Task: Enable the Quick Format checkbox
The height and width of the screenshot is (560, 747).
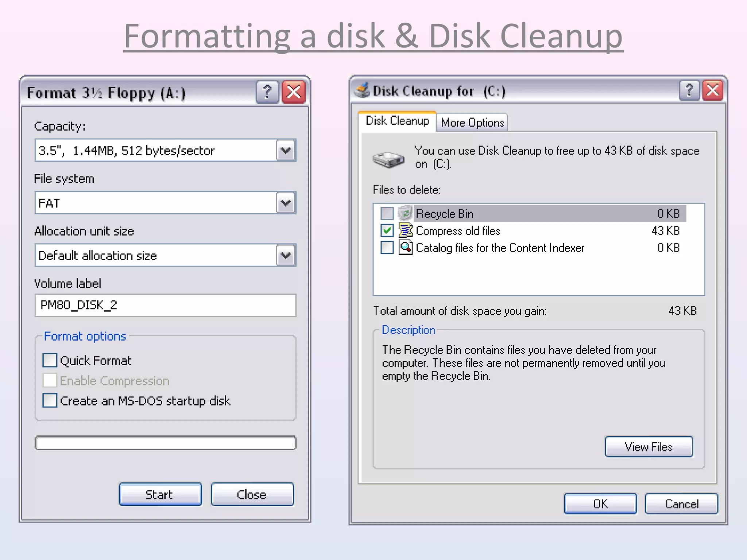Action: (x=50, y=360)
